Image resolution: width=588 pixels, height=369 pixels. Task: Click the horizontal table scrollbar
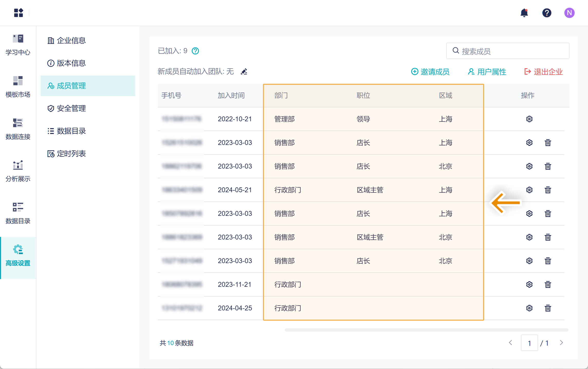426,330
